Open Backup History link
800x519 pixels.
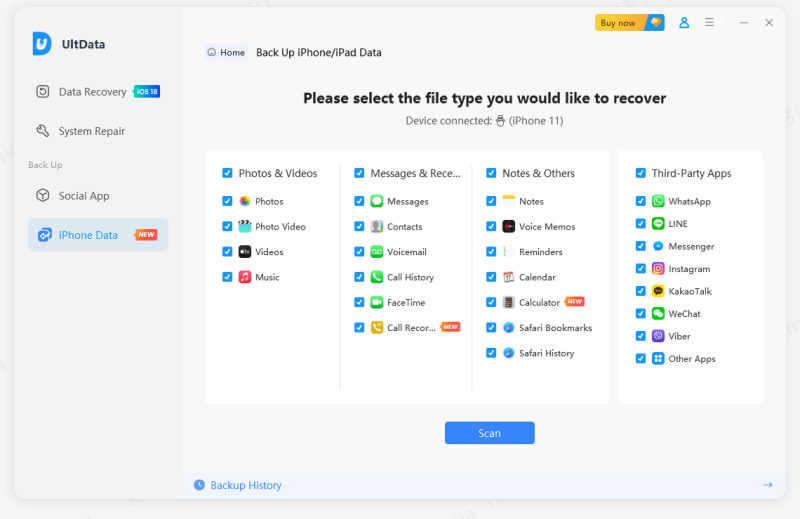point(245,485)
